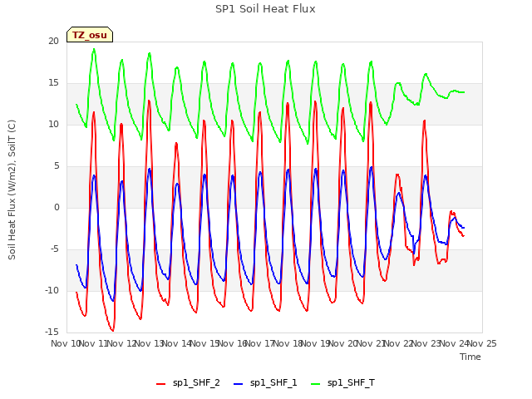
Task: Click the y-axis label Soil Heat Flux
Action: [12, 190]
